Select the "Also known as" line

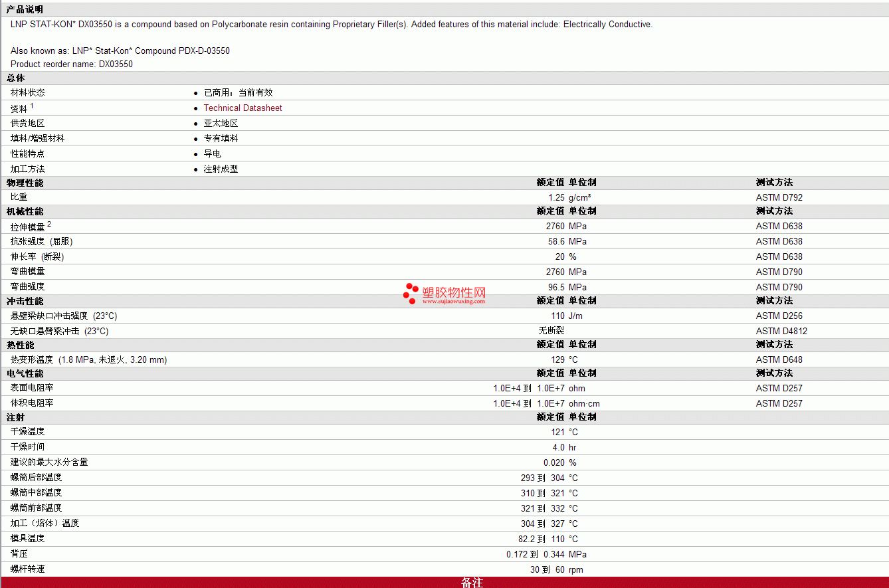coord(120,50)
